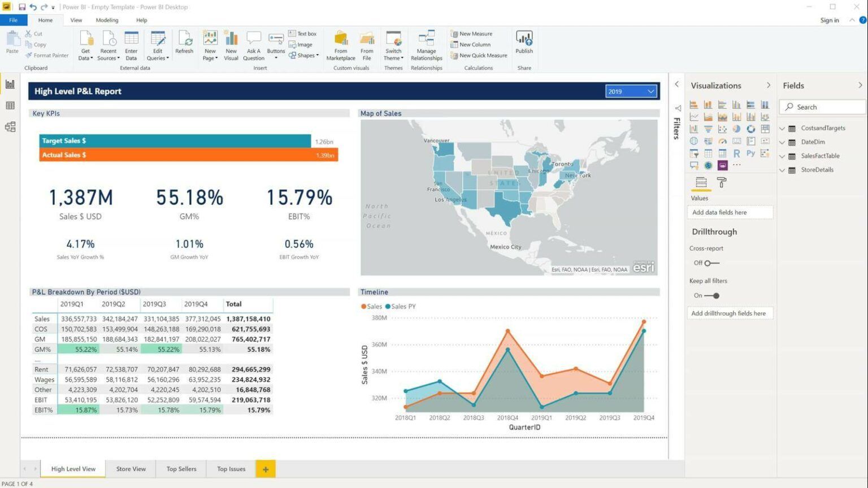Image resolution: width=868 pixels, height=488 pixels.
Task: Expand the DateDim table in Fields
Action: (783, 142)
